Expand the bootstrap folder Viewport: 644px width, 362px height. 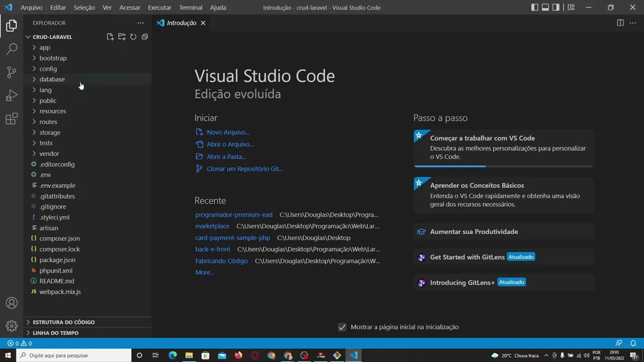(x=88, y=58)
